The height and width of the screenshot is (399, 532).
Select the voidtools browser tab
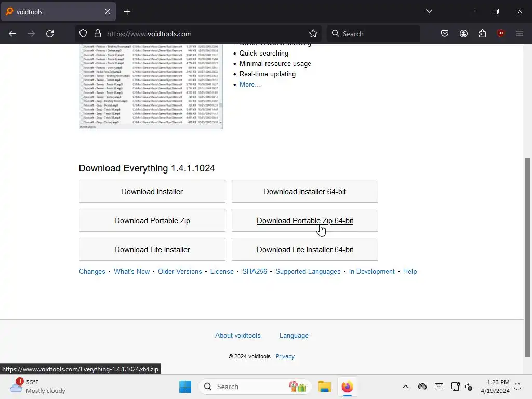[58, 11]
